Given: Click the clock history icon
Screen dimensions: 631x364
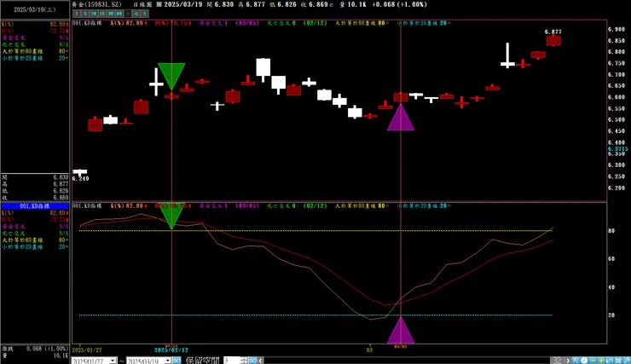Looking at the screenshot, I should [584, 361].
